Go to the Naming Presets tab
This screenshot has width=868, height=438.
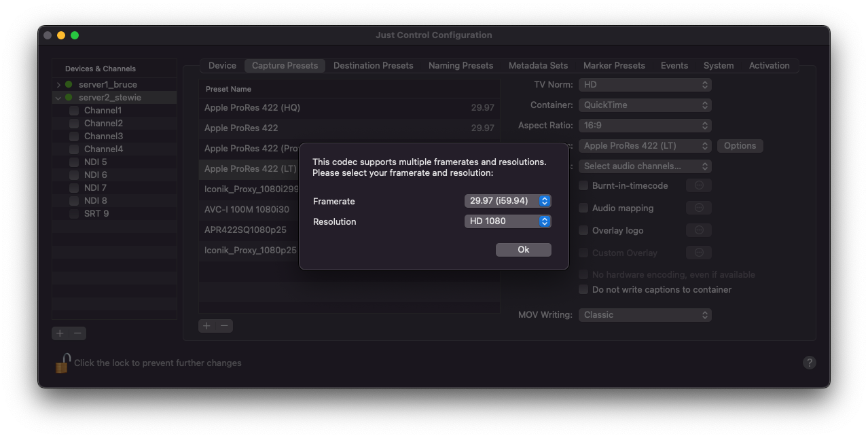[x=460, y=66]
